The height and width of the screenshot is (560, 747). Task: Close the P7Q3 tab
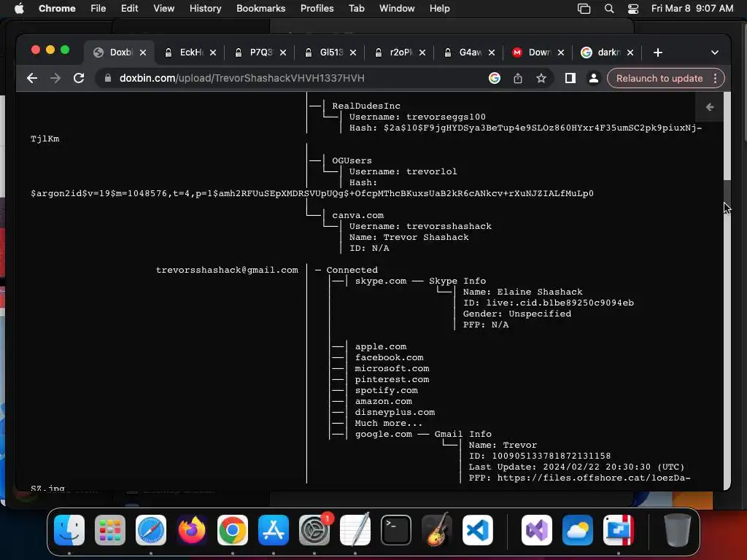coord(283,52)
